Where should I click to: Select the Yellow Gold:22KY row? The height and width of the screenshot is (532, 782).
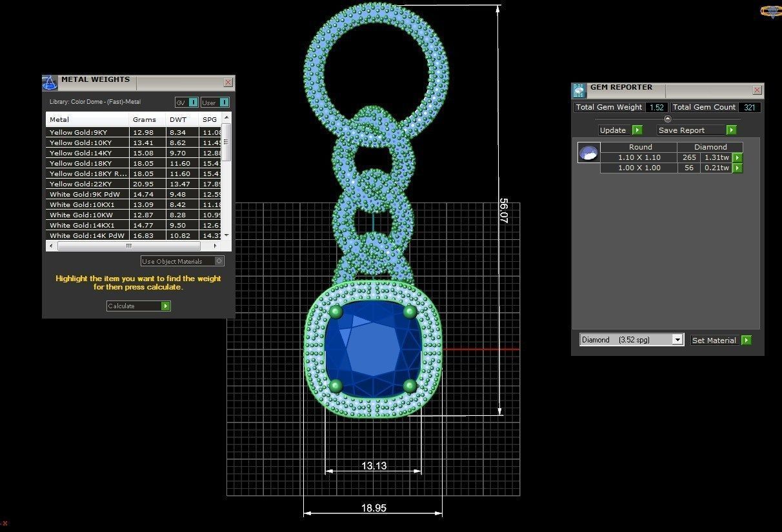tap(134, 184)
